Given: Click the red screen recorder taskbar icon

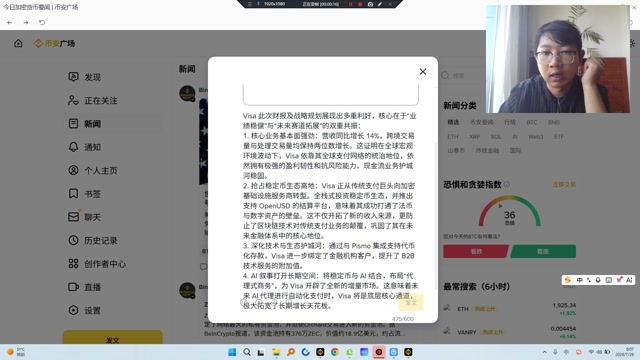Looking at the screenshot, I should click(379, 352).
